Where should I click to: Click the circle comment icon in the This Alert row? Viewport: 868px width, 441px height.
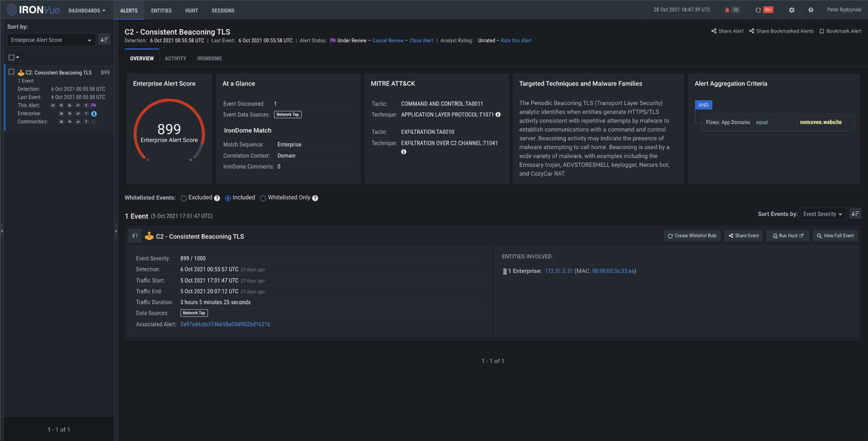[53, 105]
